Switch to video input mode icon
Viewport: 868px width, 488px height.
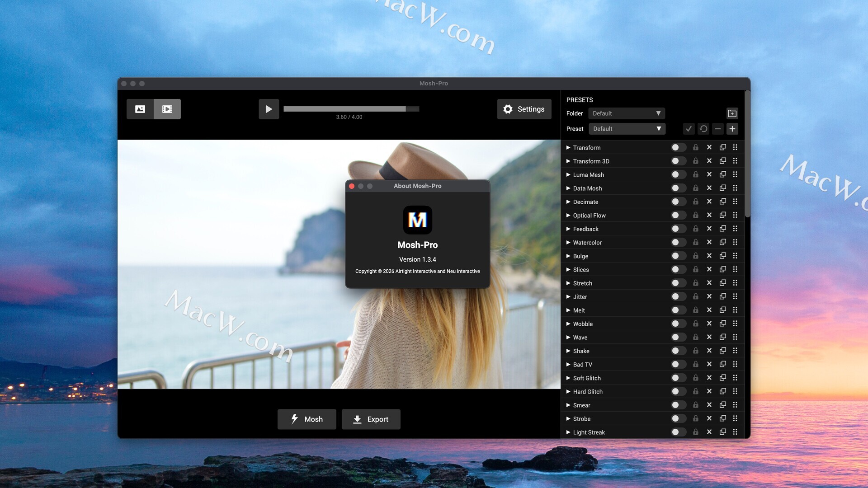tap(167, 109)
